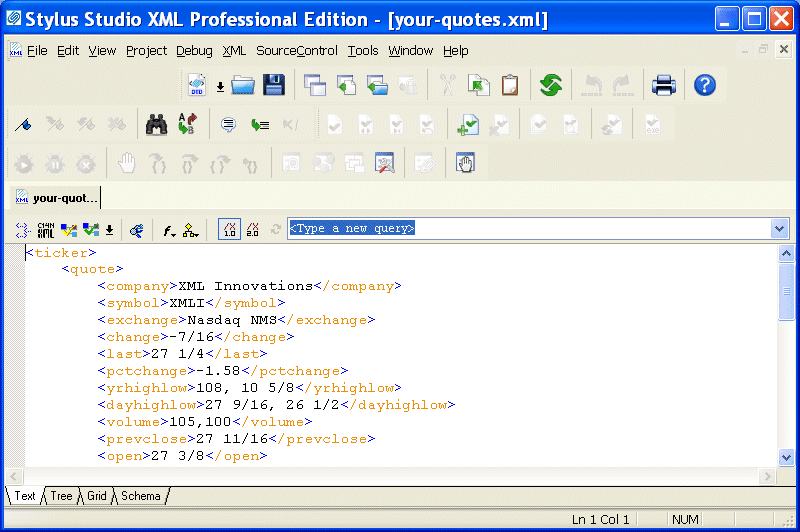The image size is (800, 532).
Task: Toggle the XPath 1.0 version button
Action: [228, 229]
